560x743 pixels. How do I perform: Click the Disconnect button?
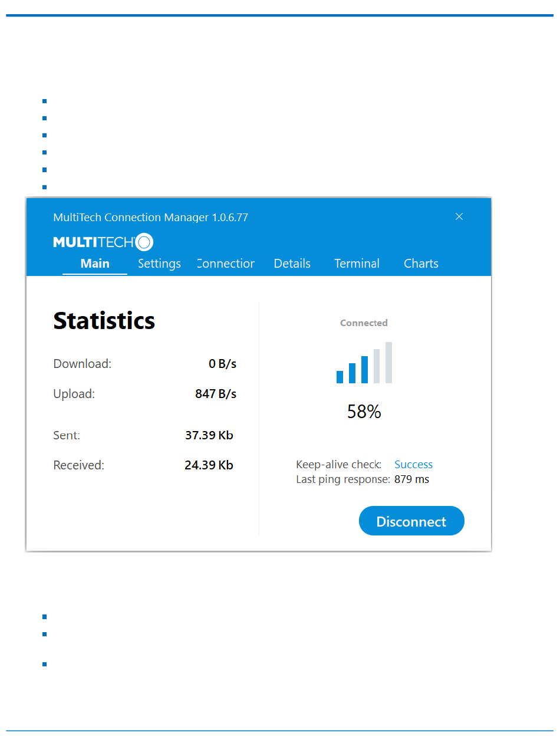[x=411, y=521]
